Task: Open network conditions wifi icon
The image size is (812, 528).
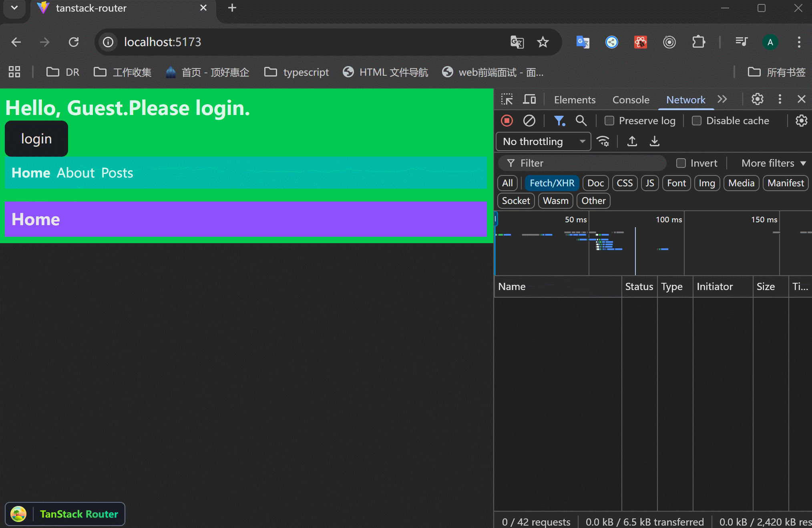Action: [x=603, y=141]
